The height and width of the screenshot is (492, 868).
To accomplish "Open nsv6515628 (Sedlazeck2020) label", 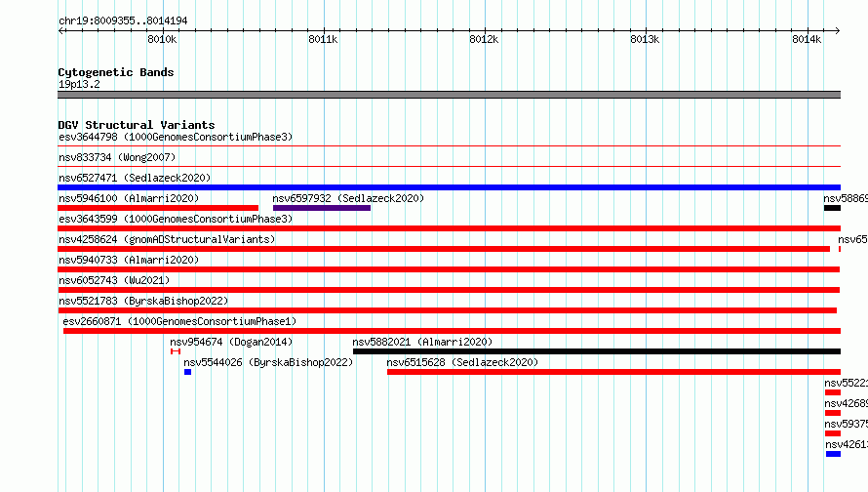I will (462, 362).
